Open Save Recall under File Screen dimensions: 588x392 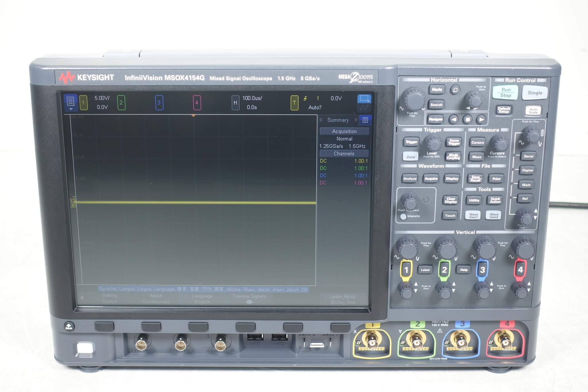coord(475,179)
